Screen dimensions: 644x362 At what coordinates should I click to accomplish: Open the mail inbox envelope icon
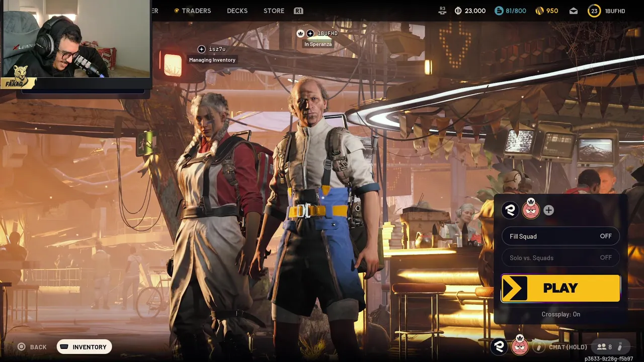coord(574,11)
